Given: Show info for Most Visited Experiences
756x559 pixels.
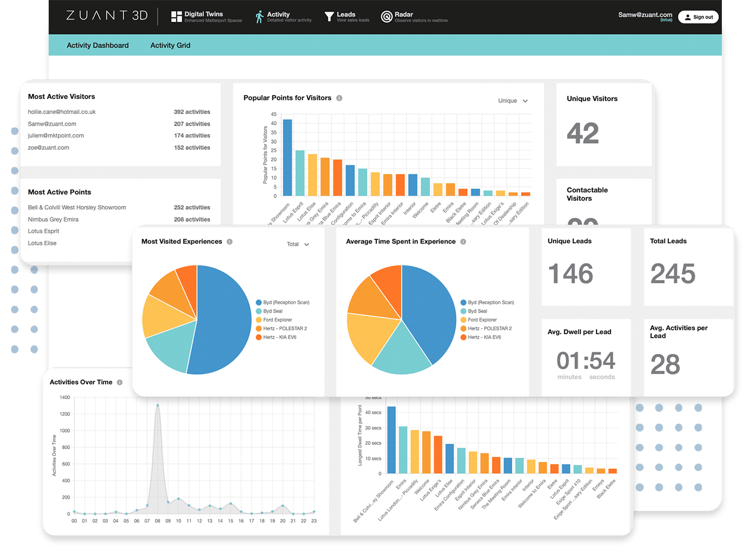Looking at the screenshot, I should 230,241.
